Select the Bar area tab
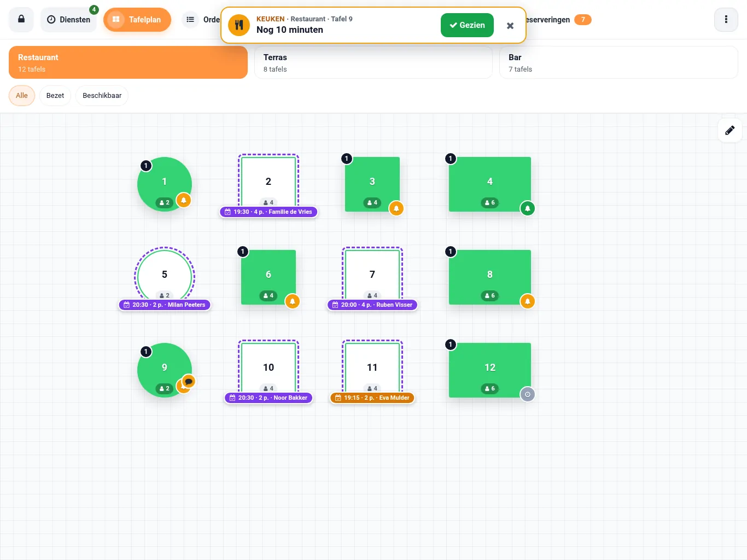Image resolution: width=747 pixels, height=560 pixels. tap(618, 62)
